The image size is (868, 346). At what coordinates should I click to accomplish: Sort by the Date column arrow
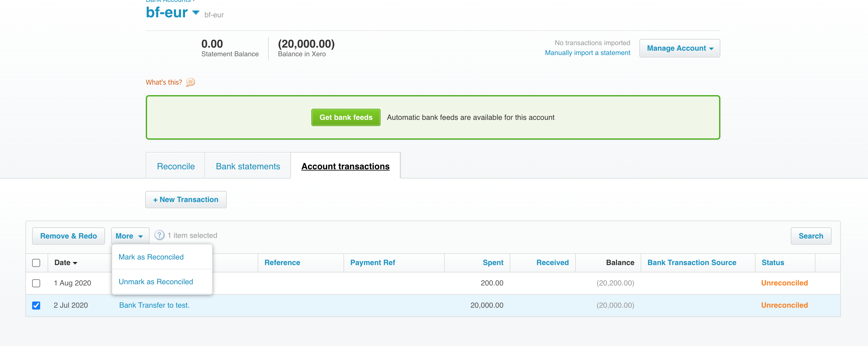[x=75, y=263]
